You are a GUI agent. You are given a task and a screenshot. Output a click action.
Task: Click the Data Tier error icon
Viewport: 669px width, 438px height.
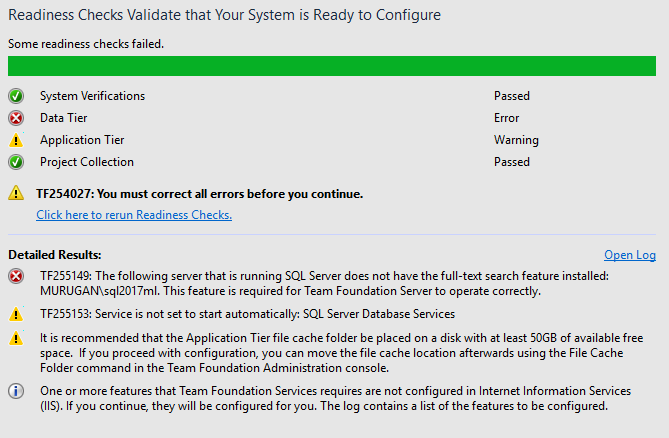click(x=15, y=118)
